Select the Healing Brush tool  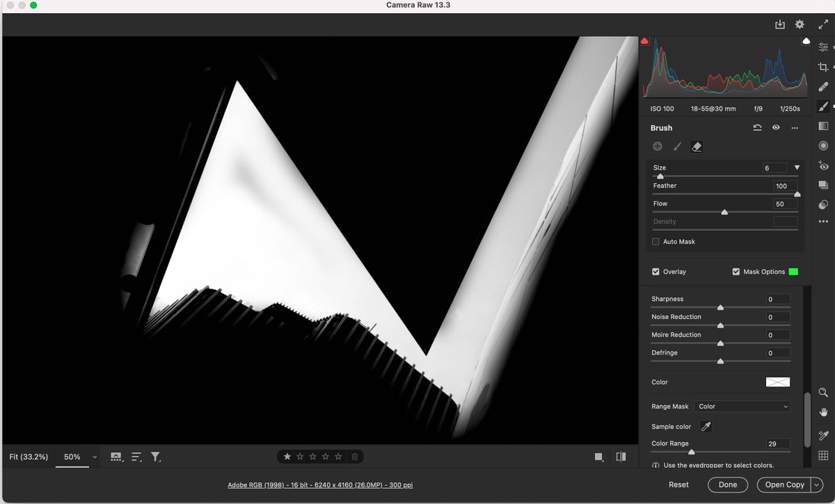tap(822, 87)
